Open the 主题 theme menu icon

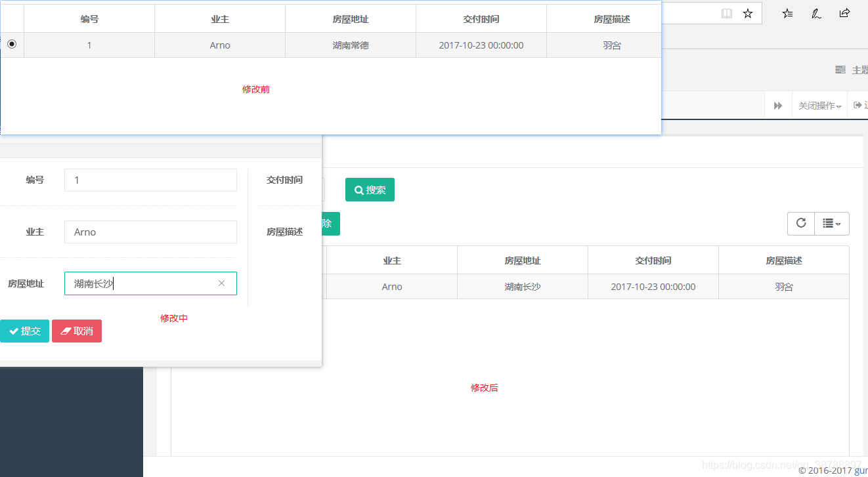pos(840,70)
